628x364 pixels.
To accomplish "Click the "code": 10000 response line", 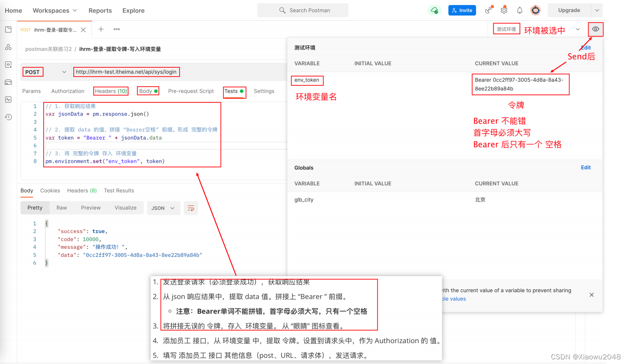I will pyautogui.click(x=79, y=239).
